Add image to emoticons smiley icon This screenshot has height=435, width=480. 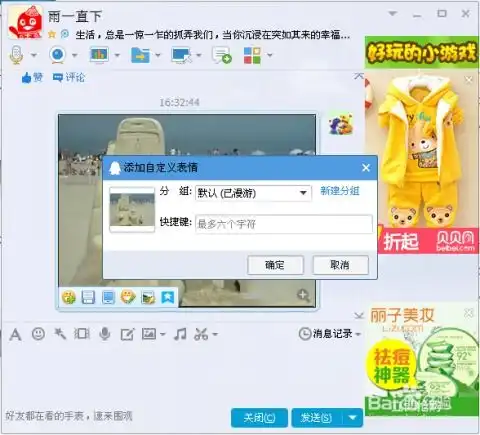point(69,297)
